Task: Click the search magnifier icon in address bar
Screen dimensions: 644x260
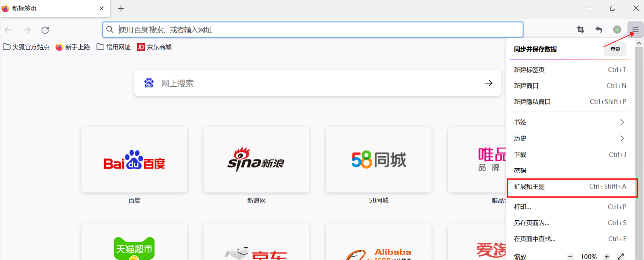Action: pos(110,30)
